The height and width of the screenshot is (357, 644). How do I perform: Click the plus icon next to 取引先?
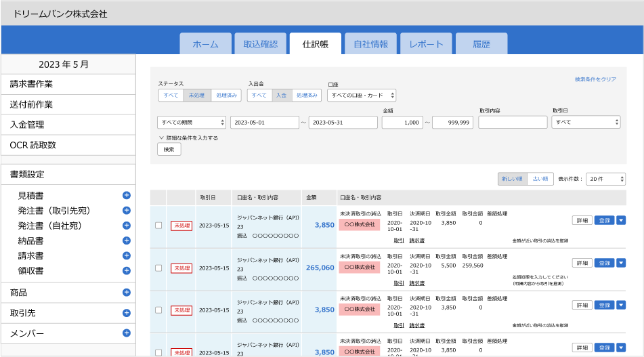point(127,313)
